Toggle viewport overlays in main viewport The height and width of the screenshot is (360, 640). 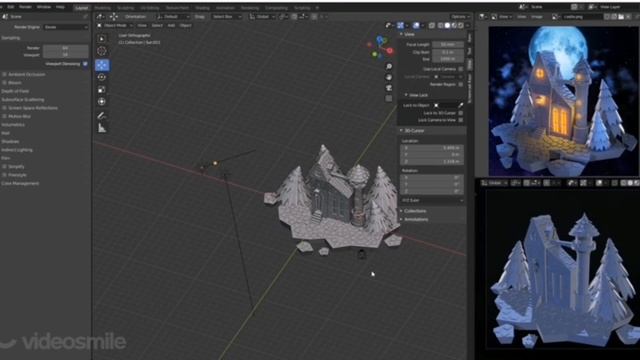click(x=416, y=25)
